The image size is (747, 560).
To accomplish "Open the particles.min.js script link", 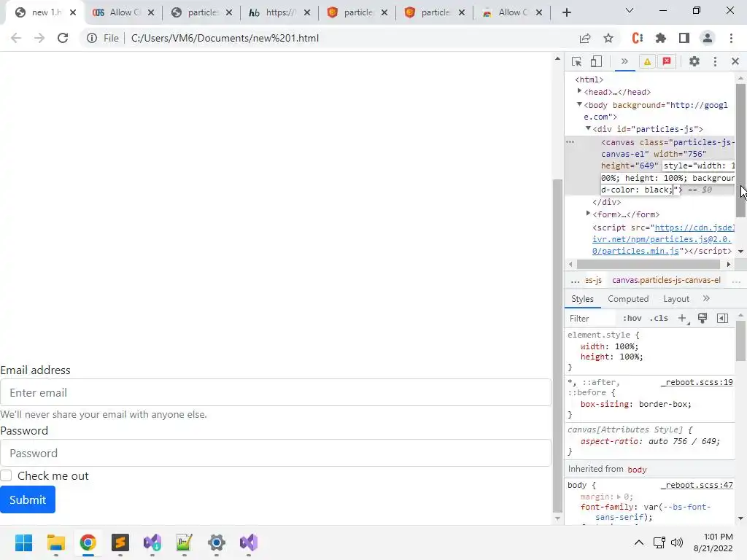I will tap(662, 239).
